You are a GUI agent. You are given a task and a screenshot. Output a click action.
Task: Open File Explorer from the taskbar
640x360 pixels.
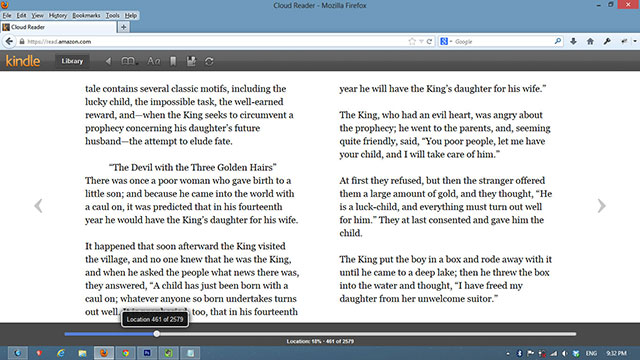(82, 353)
